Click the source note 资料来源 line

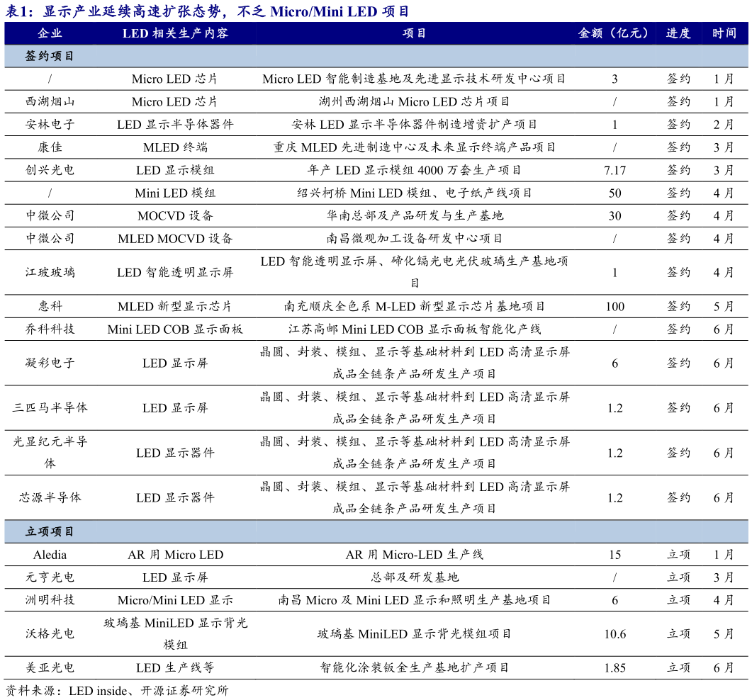pos(117,690)
